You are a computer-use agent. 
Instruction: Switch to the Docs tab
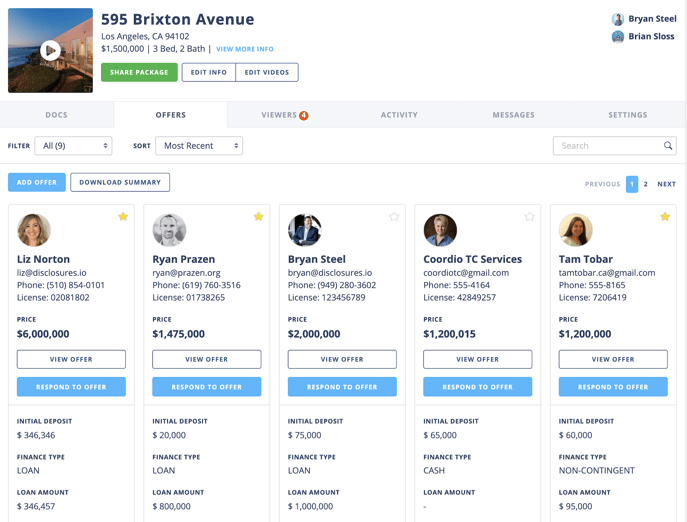[57, 115]
